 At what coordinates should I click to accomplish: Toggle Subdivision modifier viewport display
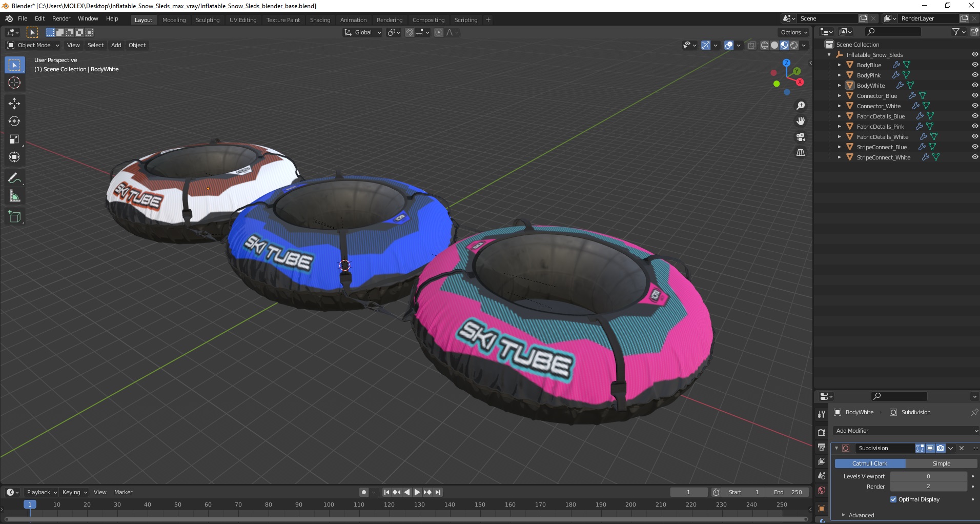(x=930, y=448)
